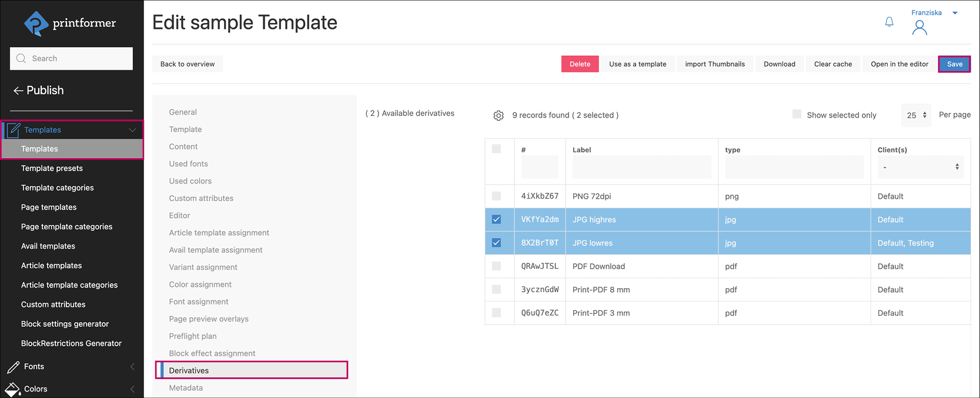Click the Delete button
Image resolution: width=980 pixels, height=398 pixels.
(x=580, y=63)
